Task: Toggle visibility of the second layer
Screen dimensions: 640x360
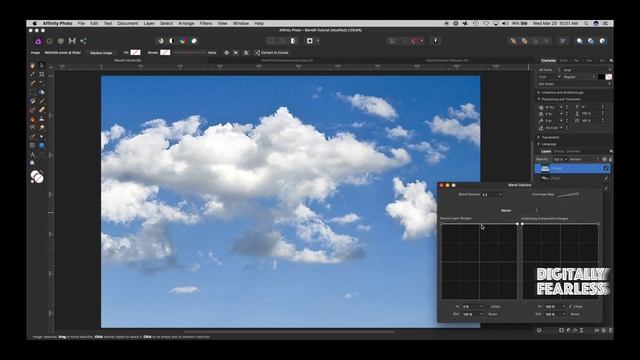Action: point(606,178)
